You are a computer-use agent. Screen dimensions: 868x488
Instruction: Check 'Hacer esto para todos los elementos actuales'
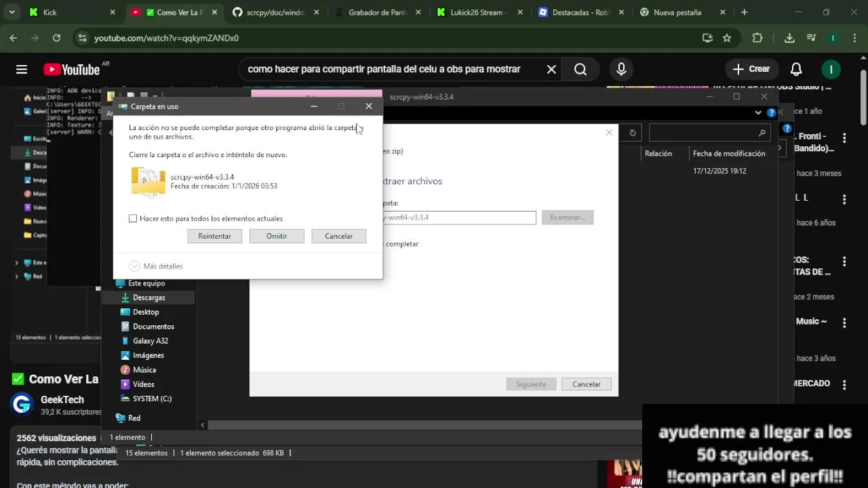[133, 218]
